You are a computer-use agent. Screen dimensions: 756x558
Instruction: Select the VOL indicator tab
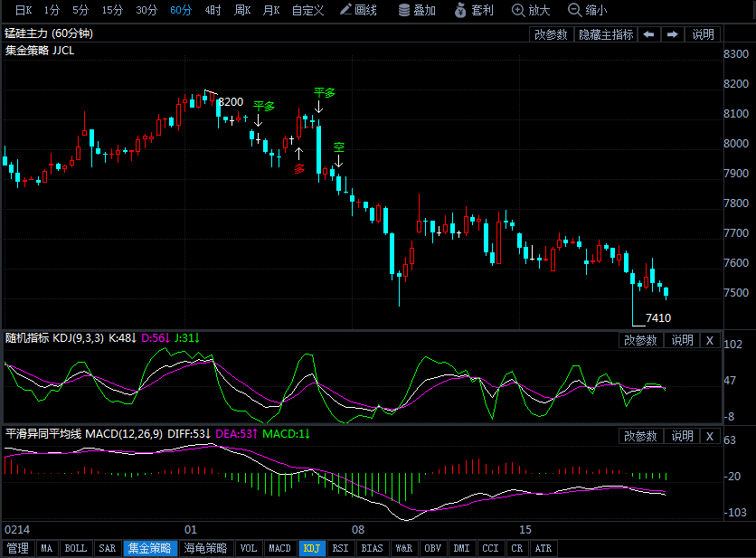point(249,548)
